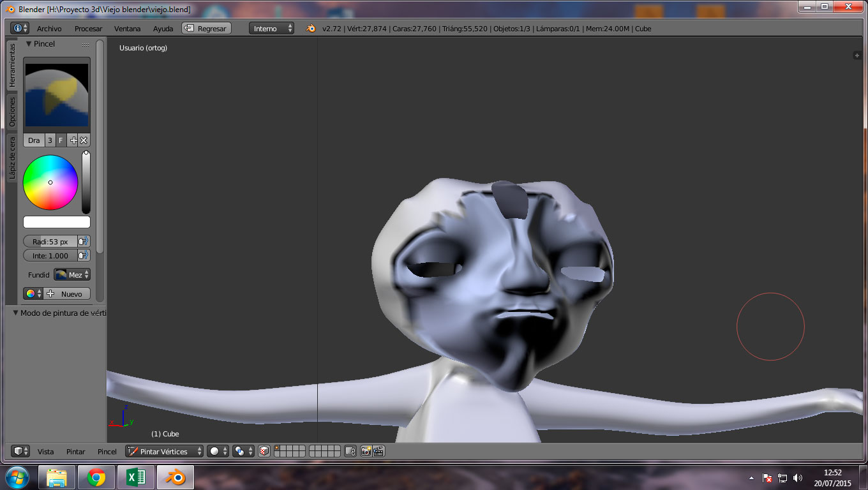Switch to the Opciones tab

tap(12, 112)
